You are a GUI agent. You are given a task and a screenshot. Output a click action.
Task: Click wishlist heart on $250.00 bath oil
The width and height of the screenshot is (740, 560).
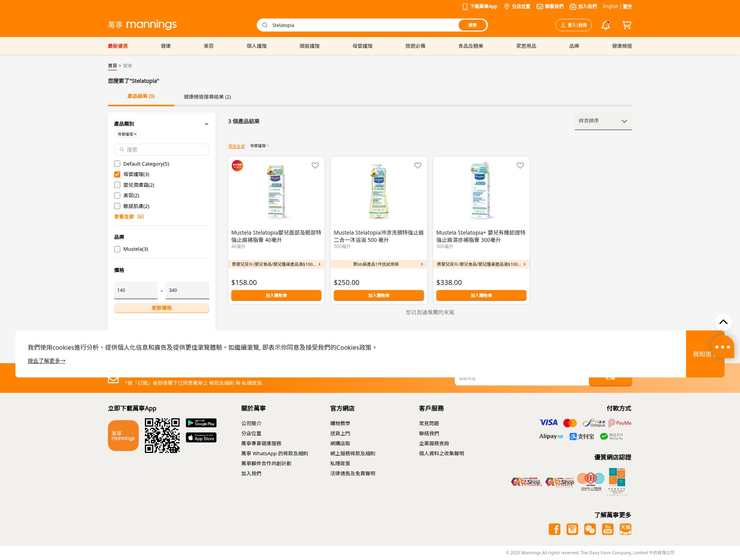[418, 166]
